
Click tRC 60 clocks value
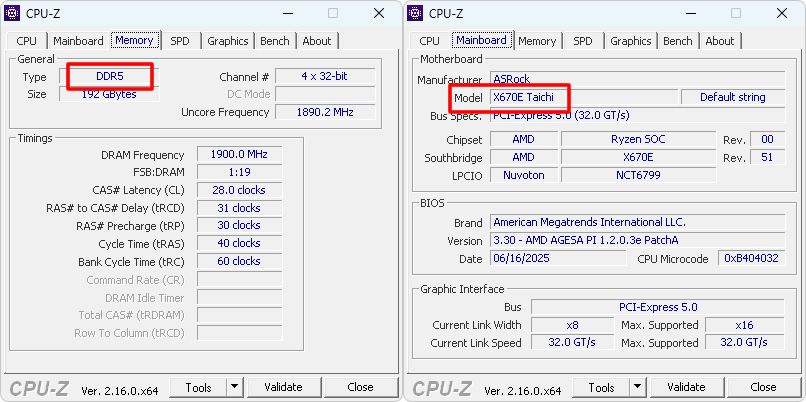pos(239,261)
